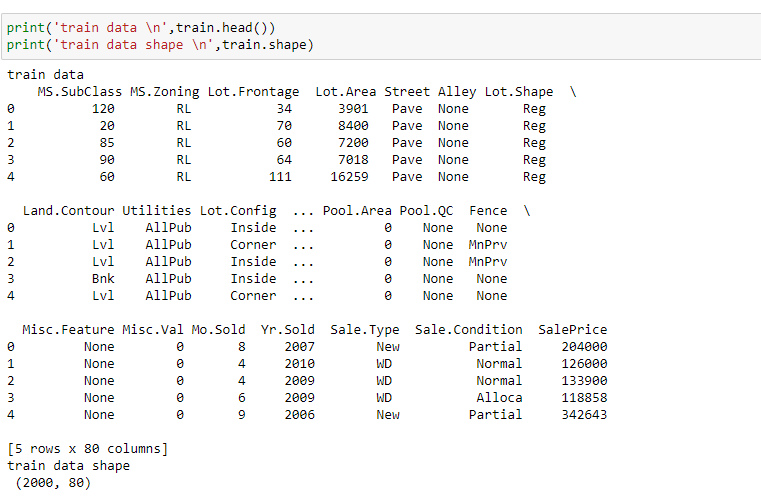The width and height of the screenshot is (761, 502).
Task: Select the 'Pool.Area' column header
Action: pyautogui.click(x=357, y=211)
